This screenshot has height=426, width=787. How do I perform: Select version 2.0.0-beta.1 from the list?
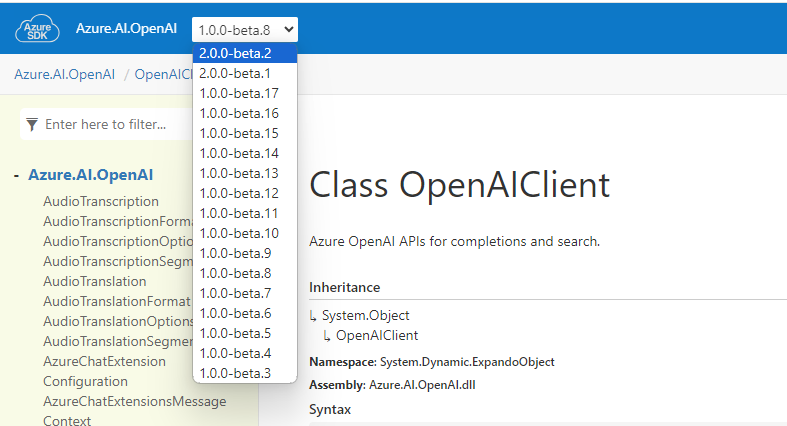(245, 73)
